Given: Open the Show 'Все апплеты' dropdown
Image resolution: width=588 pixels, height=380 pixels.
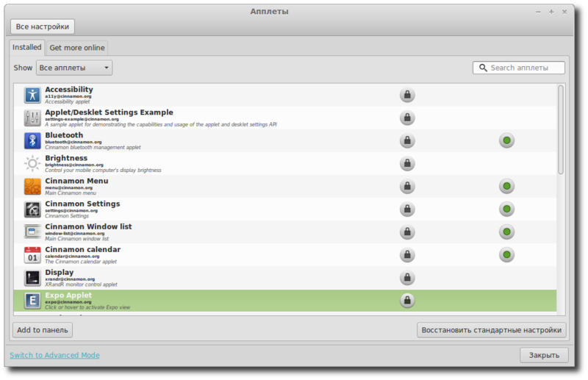Looking at the screenshot, I should [x=74, y=68].
